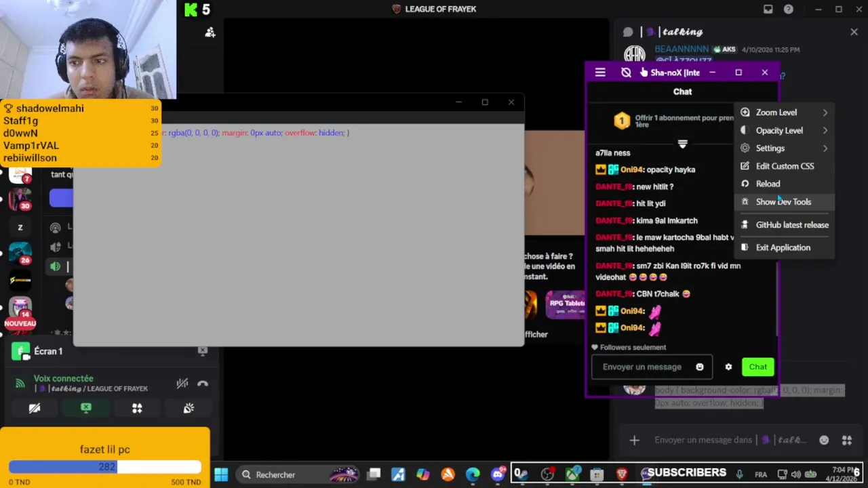Click the Écran 1 stream label
Image resolution: width=868 pixels, height=488 pixels.
tap(48, 351)
